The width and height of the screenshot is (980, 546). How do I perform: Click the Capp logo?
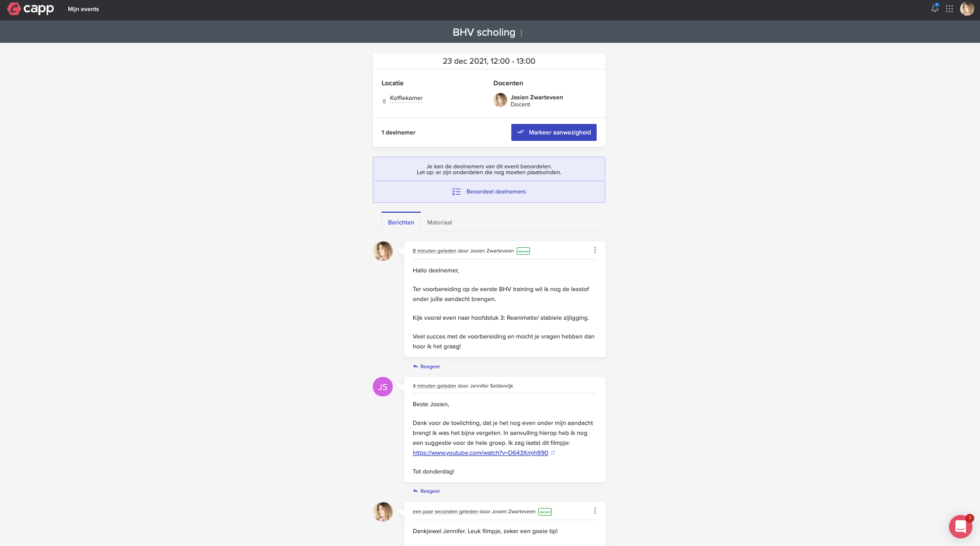(x=30, y=9)
